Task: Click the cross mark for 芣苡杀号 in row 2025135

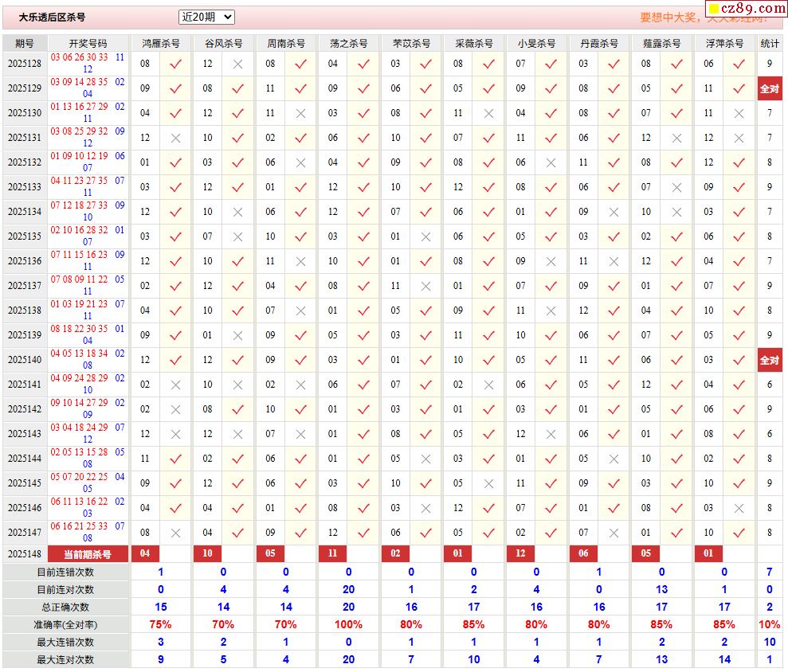Action: [425, 237]
